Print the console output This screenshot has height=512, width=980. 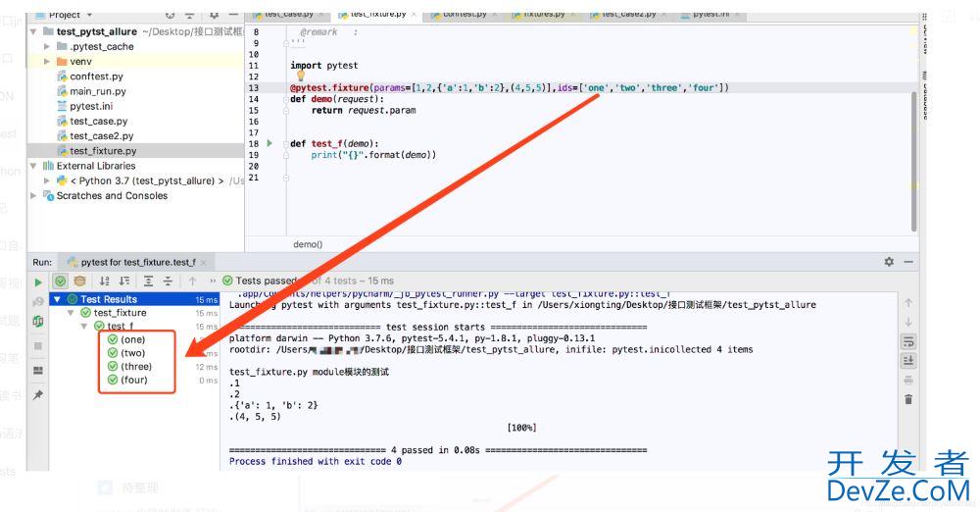908,380
